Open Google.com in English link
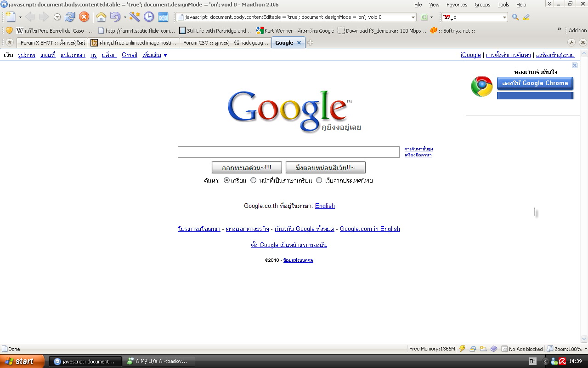Viewport: 588px width, 368px height. click(x=370, y=229)
